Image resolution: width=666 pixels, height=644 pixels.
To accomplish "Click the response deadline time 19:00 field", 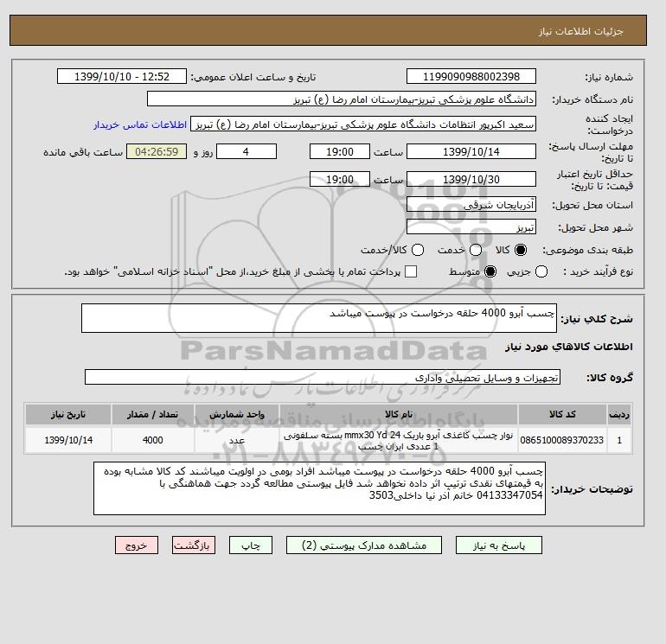I will coord(340,151).
